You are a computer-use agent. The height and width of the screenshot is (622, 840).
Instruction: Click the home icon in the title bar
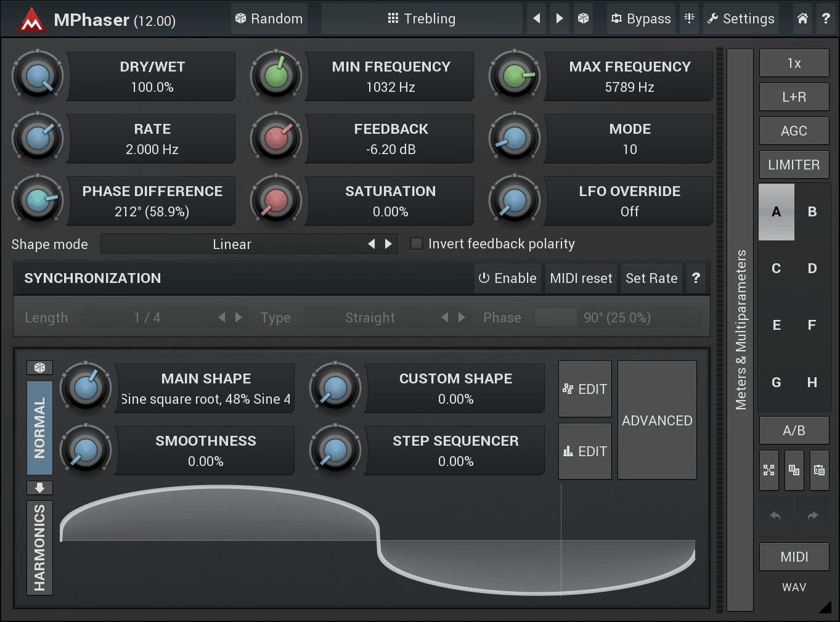(x=802, y=18)
